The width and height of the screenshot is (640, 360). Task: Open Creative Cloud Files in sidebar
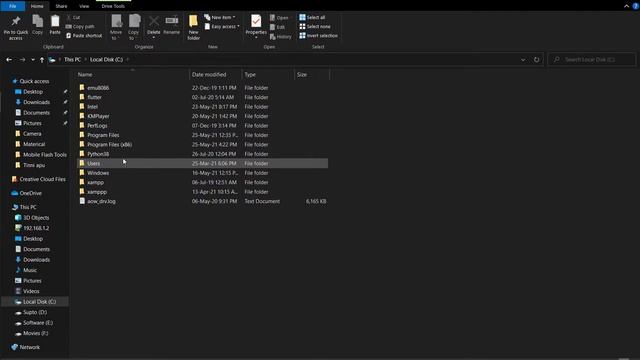[42, 179]
